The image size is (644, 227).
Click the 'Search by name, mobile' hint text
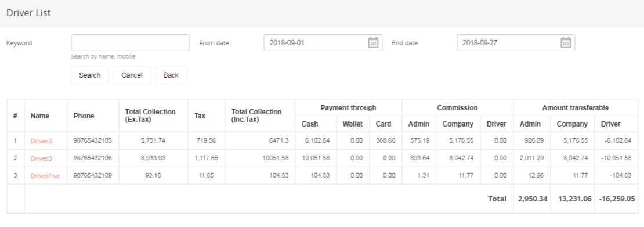point(103,56)
